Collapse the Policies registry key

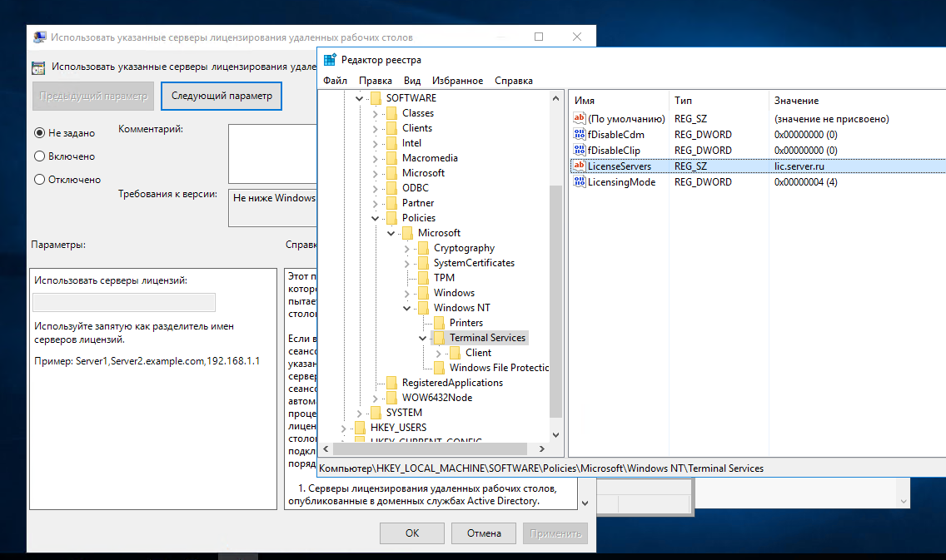point(375,218)
